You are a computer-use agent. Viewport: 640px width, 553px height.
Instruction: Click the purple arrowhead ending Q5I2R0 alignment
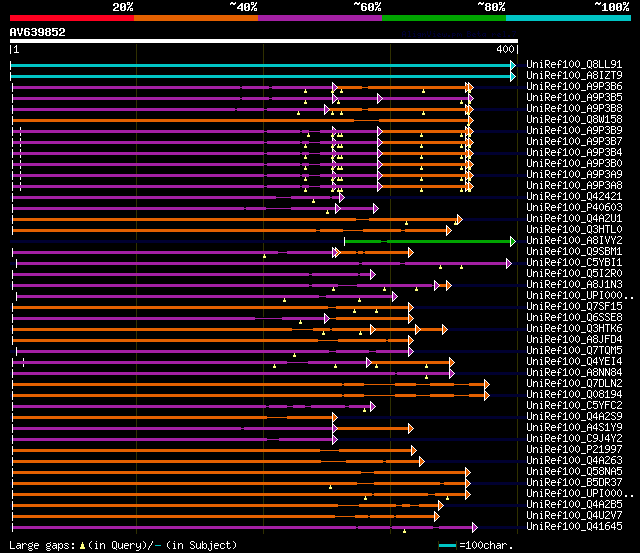click(373, 275)
